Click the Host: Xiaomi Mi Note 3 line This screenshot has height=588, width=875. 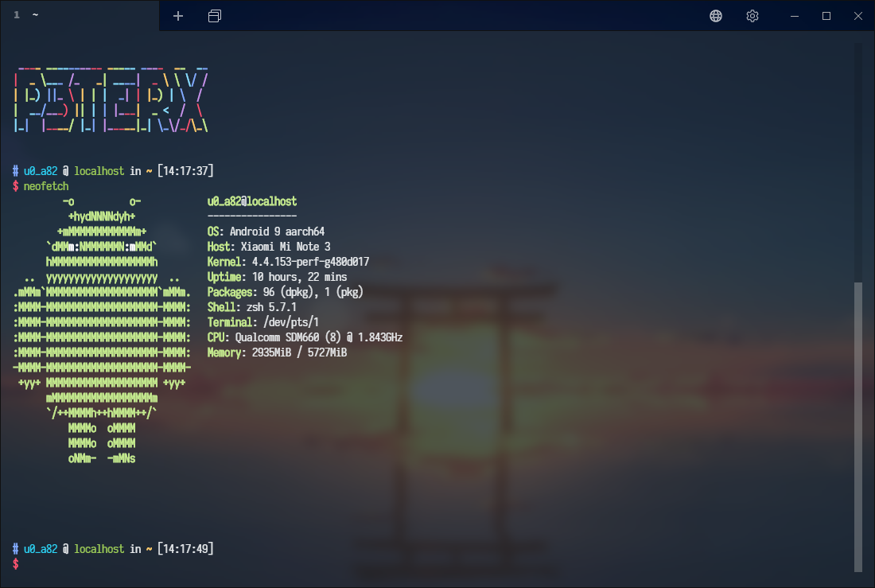point(268,247)
